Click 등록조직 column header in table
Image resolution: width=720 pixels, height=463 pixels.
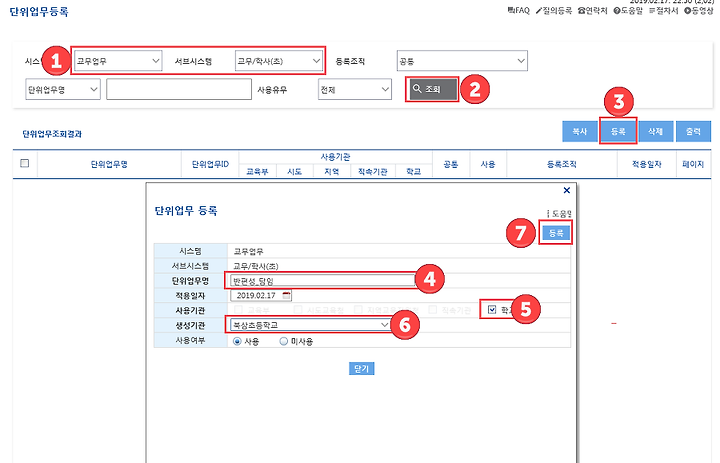point(562,164)
